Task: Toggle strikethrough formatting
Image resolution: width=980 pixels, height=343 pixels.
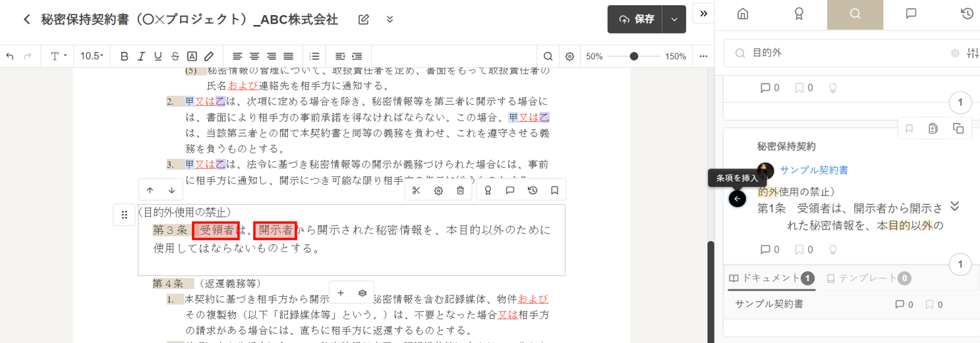Action: click(x=175, y=57)
